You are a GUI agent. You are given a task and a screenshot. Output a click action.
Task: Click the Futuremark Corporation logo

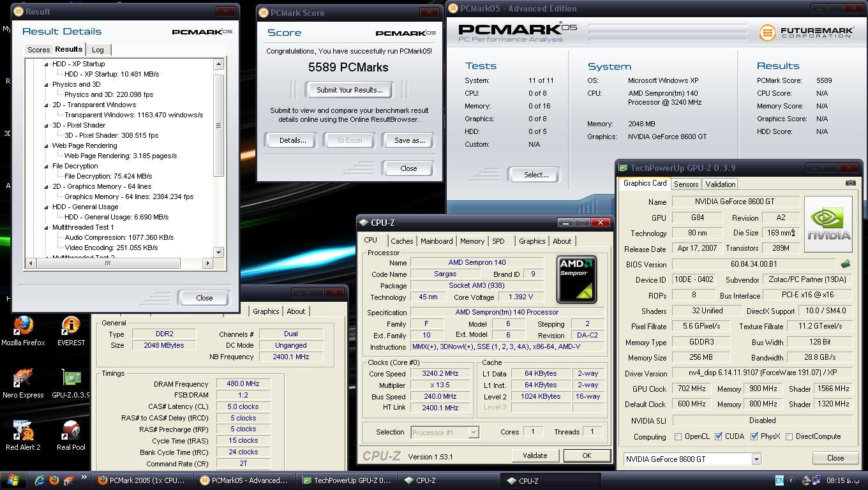pos(806,32)
